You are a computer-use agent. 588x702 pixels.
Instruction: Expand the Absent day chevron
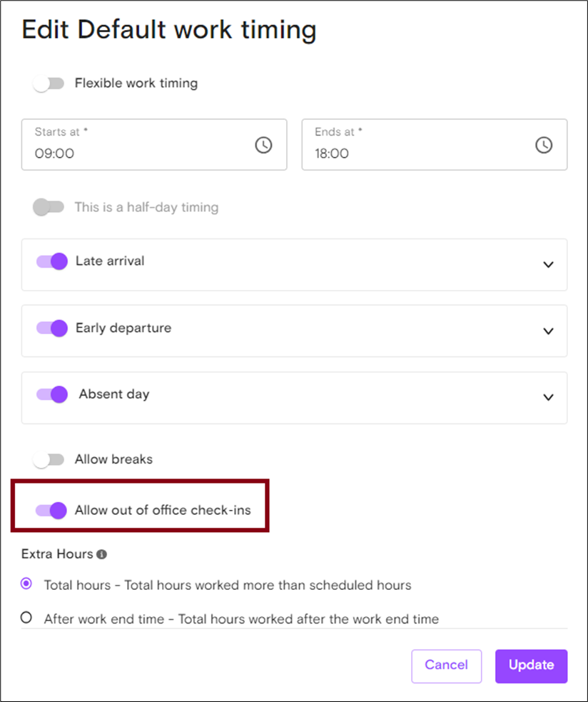point(548,398)
